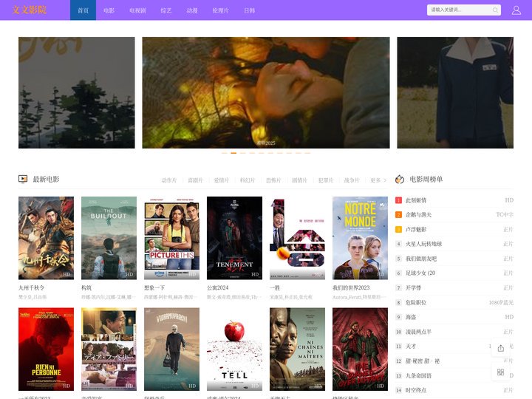532x399 pixels.
Task: Open the red soldiers movie poster
Action: click(x=360, y=349)
